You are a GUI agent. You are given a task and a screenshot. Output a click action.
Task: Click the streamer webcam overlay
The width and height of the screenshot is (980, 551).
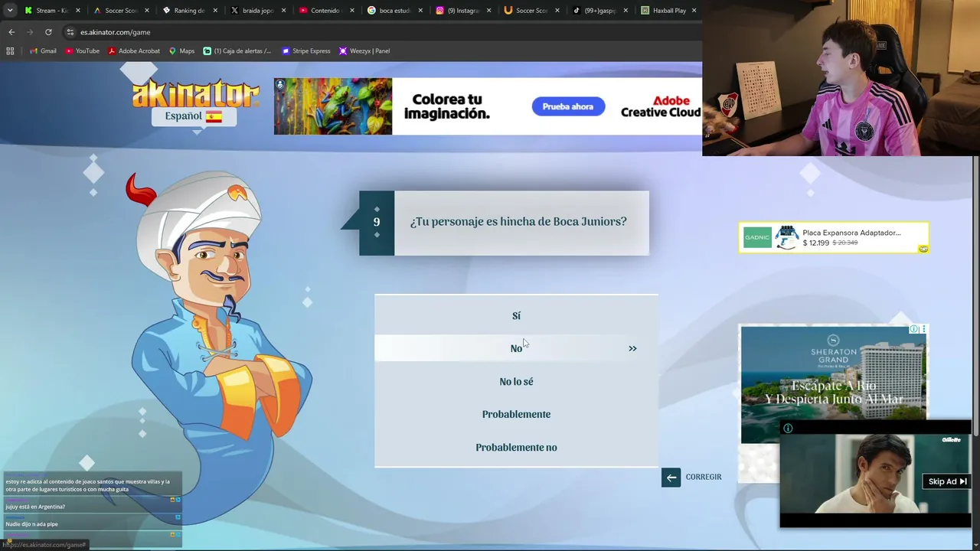(x=841, y=78)
